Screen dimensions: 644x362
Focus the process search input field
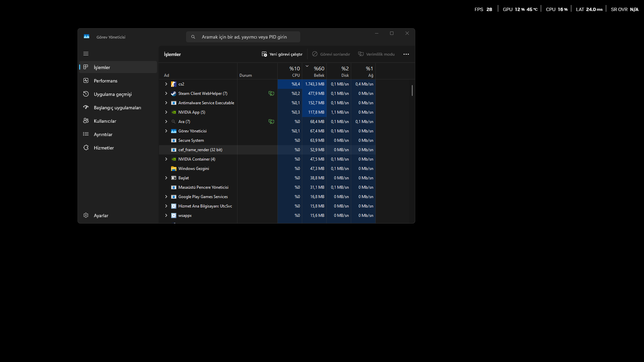click(243, 37)
